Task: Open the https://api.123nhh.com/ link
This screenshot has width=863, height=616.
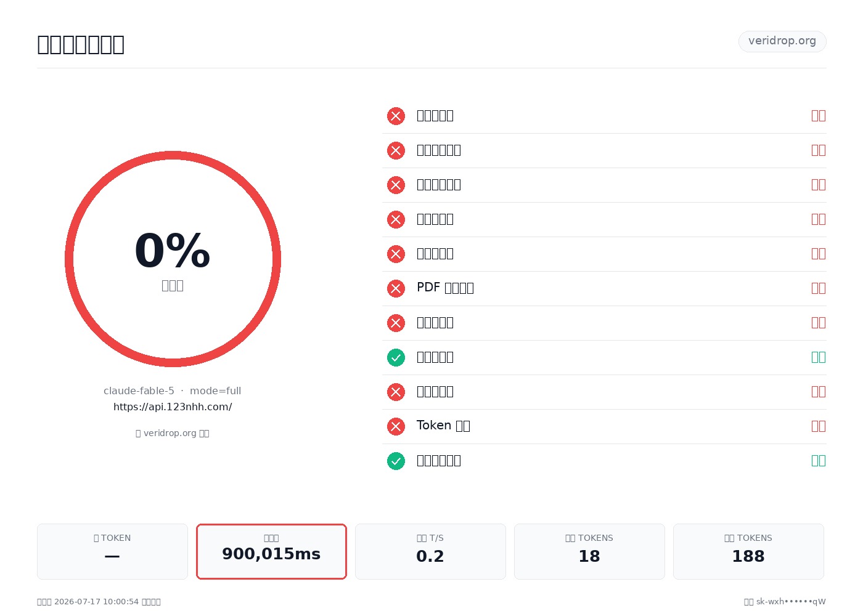Action: pyautogui.click(x=173, y=407)
